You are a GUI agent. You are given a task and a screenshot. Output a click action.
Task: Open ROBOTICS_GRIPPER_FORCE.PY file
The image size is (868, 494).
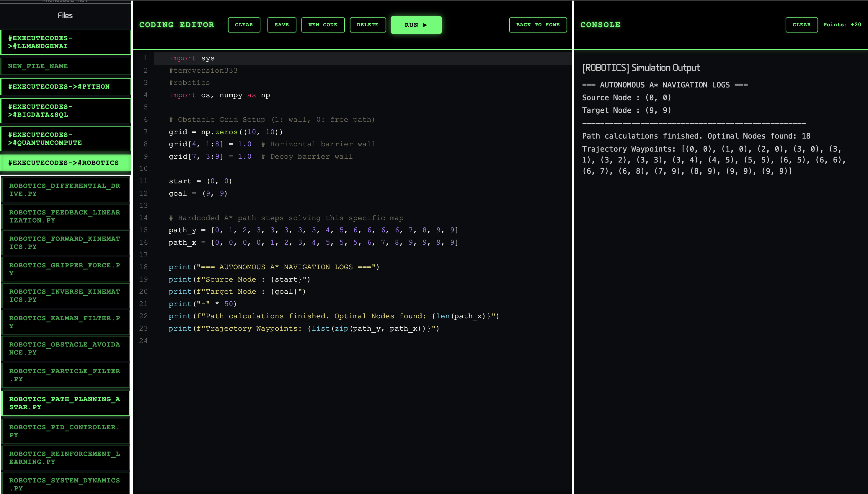click(66, 269)
